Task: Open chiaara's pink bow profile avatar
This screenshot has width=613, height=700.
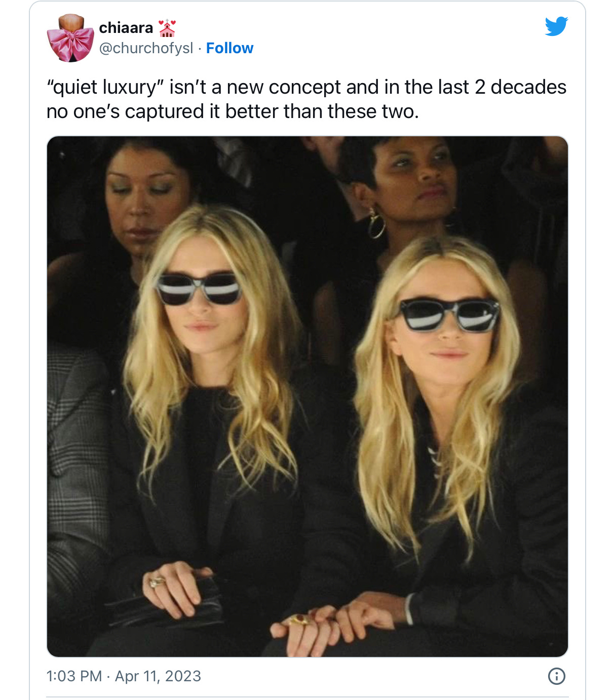Action: (70, 38)
